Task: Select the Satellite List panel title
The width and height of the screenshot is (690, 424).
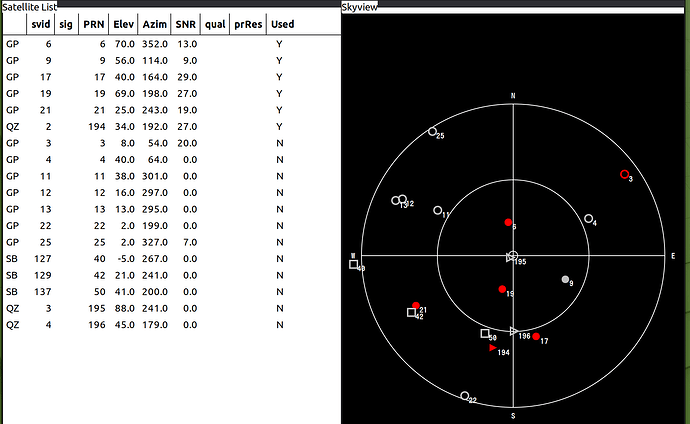Action: pyautogui.click(x=29, y=7)
